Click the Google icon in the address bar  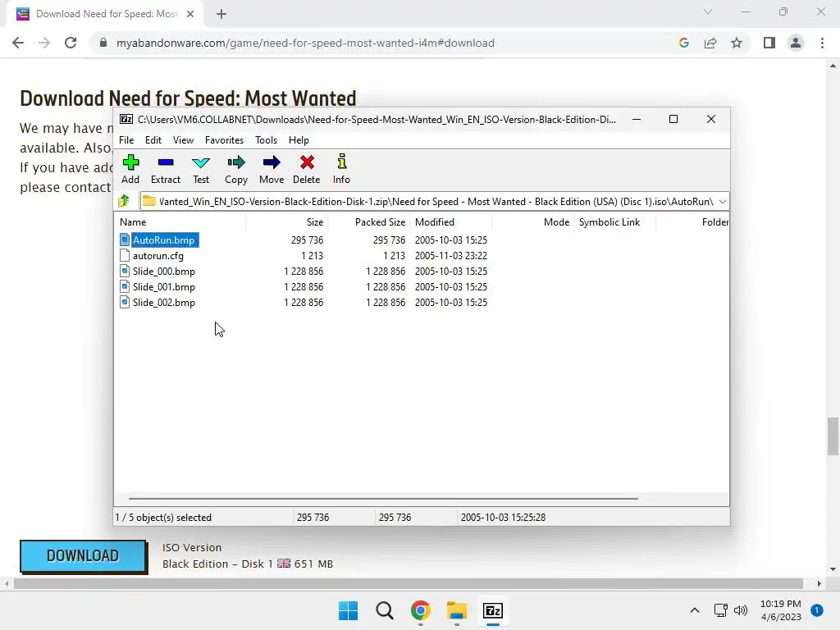(683, 43)
